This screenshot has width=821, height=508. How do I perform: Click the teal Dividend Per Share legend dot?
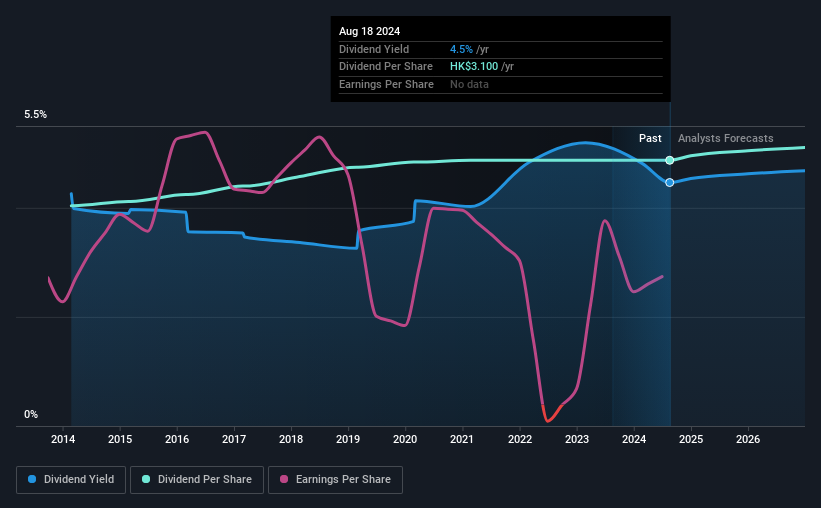[x=146, y=479]
